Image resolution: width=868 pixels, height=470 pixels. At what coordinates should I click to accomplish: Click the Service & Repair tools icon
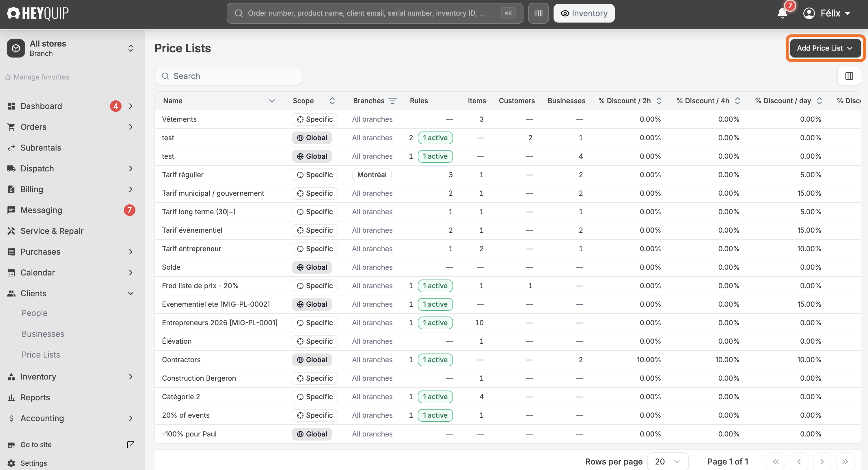[11, 231]
